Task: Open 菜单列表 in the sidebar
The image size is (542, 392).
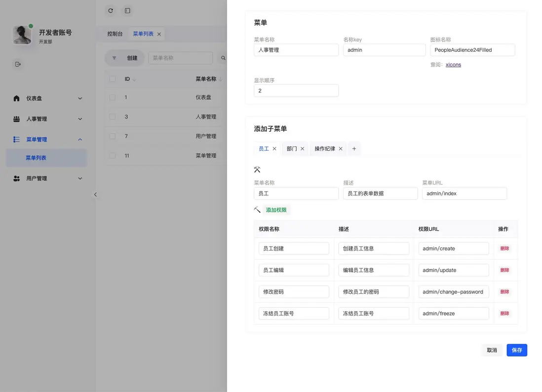Action: coord(46,158)
